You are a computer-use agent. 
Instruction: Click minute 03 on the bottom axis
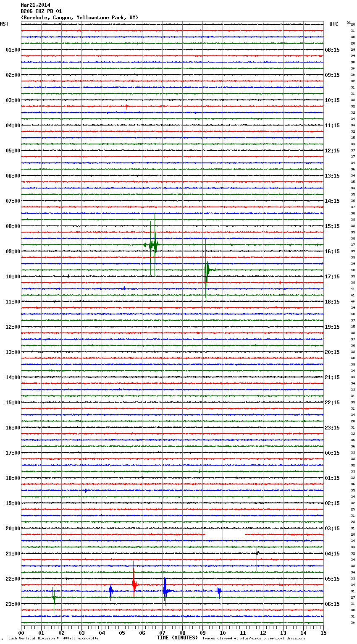81,633
